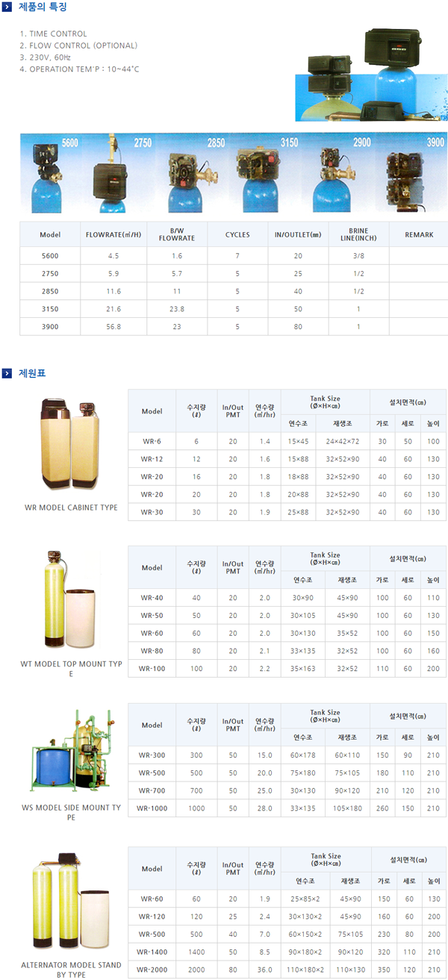This screenshot has height=980, width=448.
Task: Select the WR-1000 model cell
Action: coord(152,808)
